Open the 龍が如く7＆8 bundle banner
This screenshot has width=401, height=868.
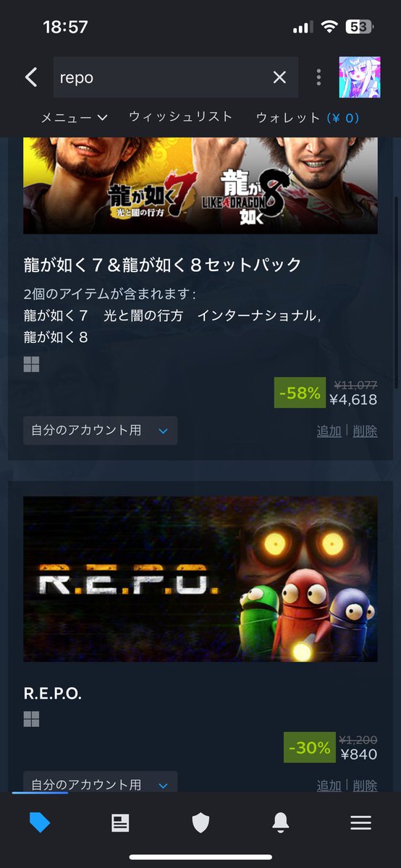(x=200, y=184)
